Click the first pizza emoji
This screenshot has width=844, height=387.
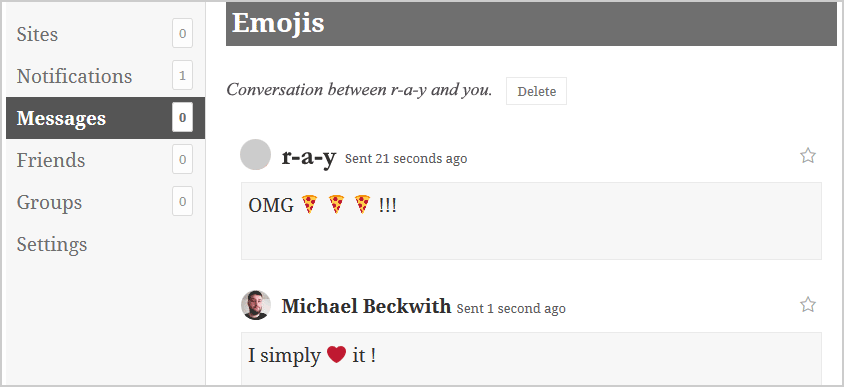click(309, 205)
